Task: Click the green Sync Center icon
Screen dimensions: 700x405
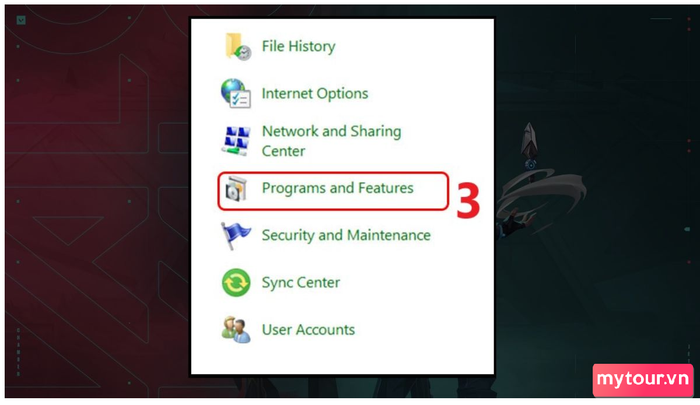Action: pyautogui.click(x=236, y=283)
